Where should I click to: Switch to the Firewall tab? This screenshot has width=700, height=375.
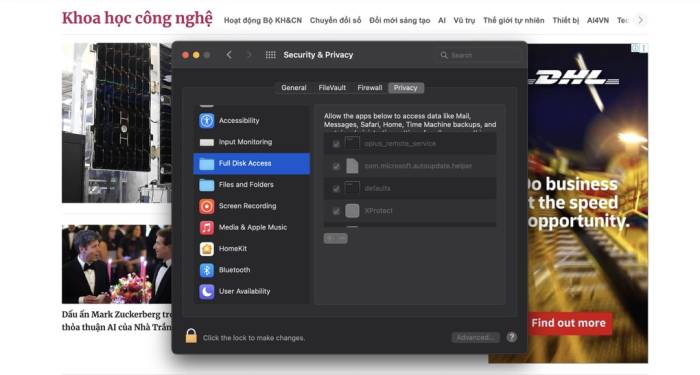tap(370, 88)
